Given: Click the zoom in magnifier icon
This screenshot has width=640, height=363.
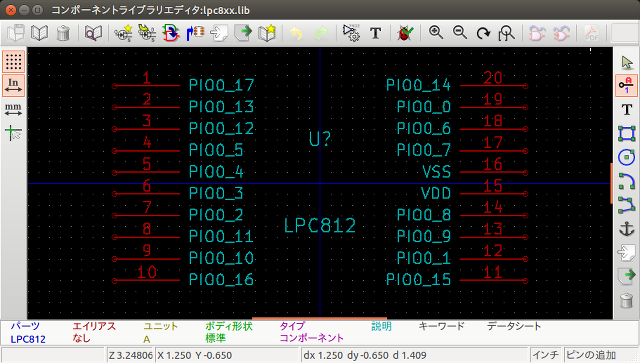Looking at the screenshot, I should pos(436,33).
